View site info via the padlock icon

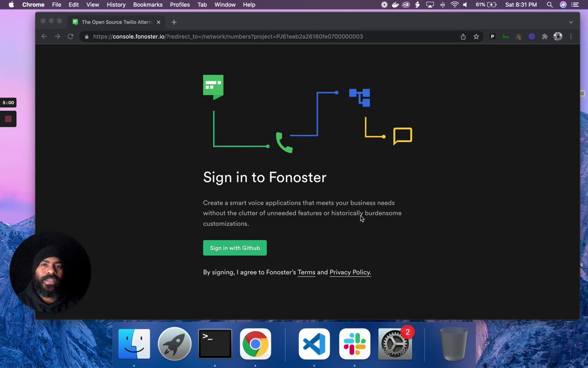click(87, 36)
